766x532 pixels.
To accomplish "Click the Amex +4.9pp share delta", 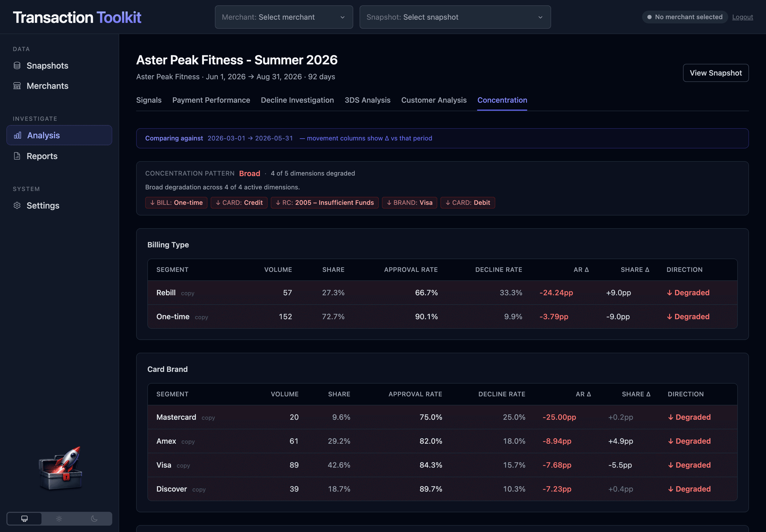I will pyautogui.click(x=620, y=441).
